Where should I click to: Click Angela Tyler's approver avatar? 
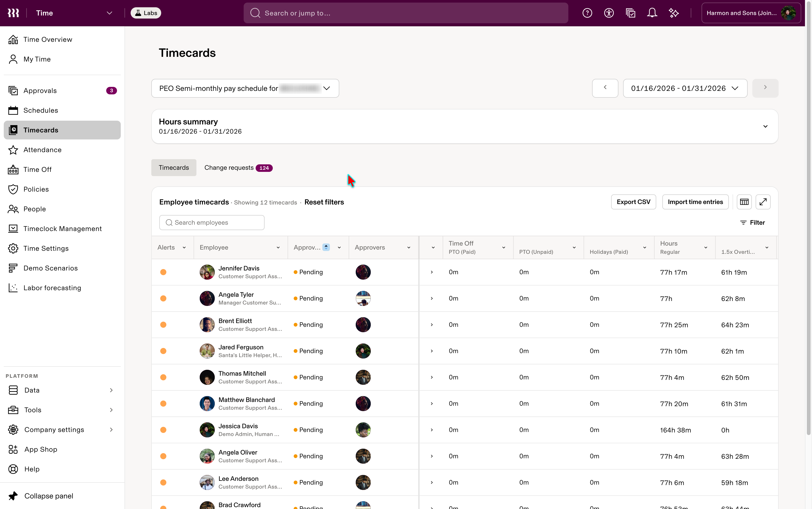(x=363, y=298)
